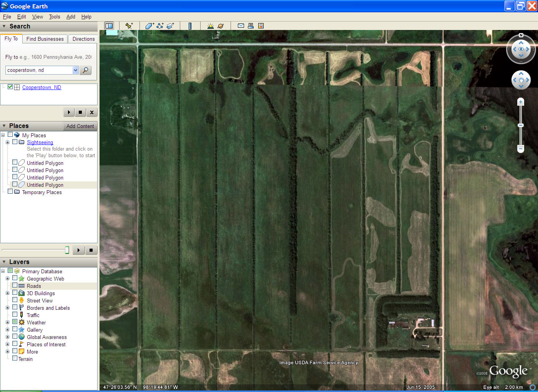Image resolution: width=538 pixels, height=392 pixels.
Task: Enable the 3D Buildings layer checkbox
Action: [x=15, y=292]
